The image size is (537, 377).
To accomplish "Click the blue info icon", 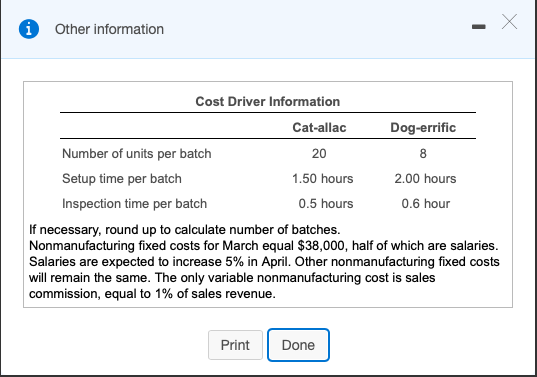I will [29, 29].
